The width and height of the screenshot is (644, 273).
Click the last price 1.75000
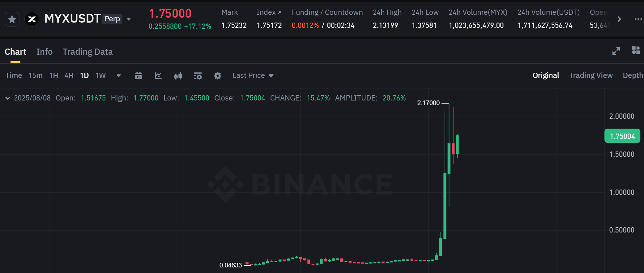tap(170, 14)
